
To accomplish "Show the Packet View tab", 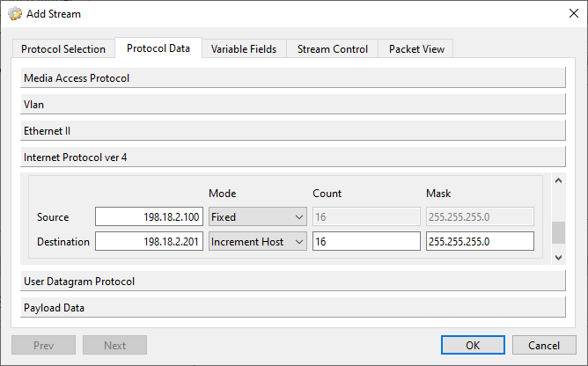I will (x=416, y=48).
